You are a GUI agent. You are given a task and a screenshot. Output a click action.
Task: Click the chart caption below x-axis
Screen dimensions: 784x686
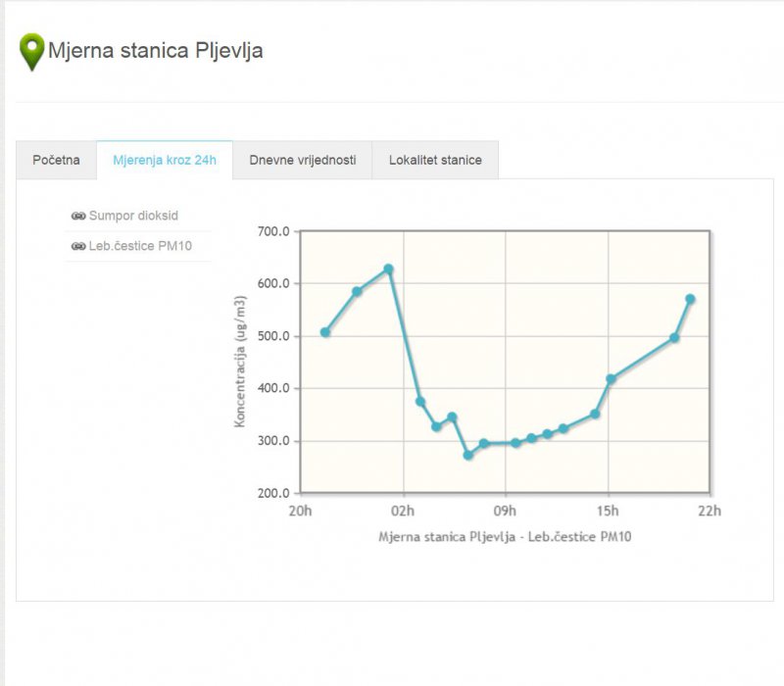pyautogui.click(x=505, y=537)
